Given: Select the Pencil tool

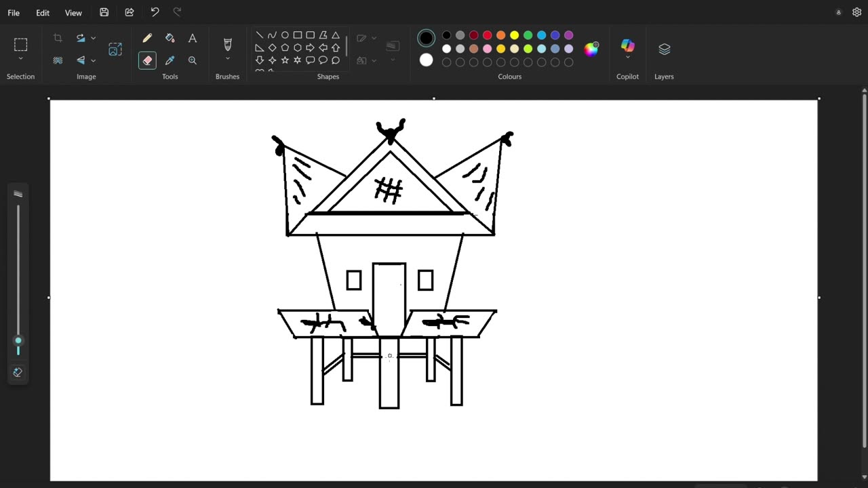Looking at the screenshot, I should coord(147,39).
